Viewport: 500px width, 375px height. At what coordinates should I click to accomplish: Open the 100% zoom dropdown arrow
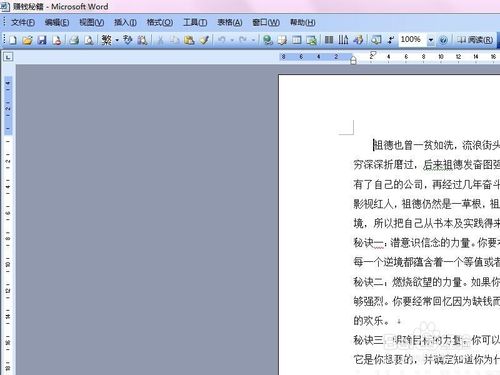click(431, 40)
